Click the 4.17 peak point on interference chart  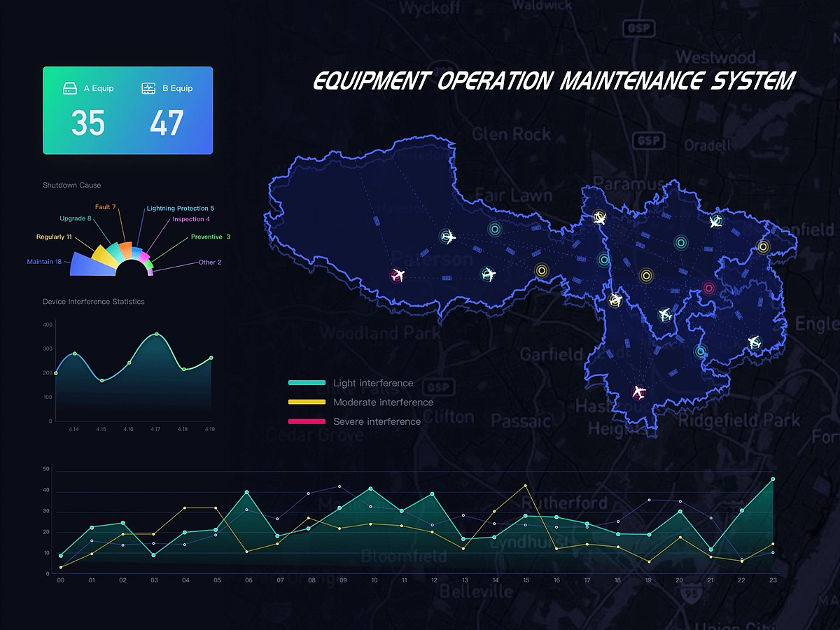click(x=156, y=334)
